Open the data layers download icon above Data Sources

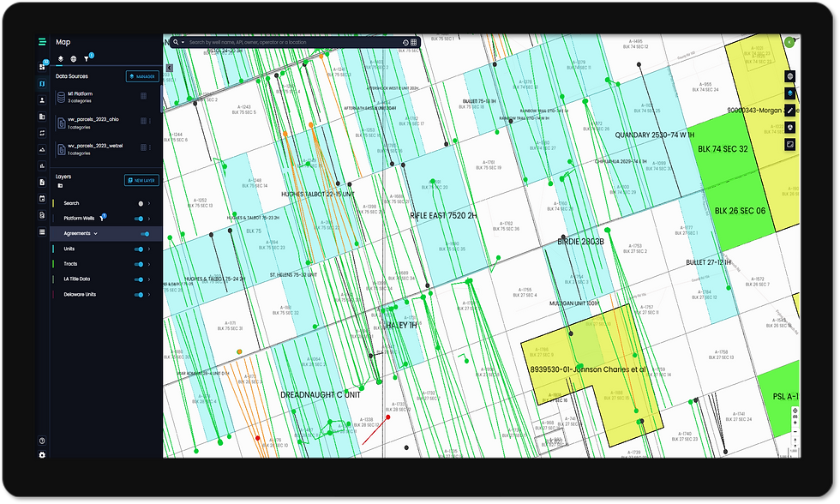59,58
